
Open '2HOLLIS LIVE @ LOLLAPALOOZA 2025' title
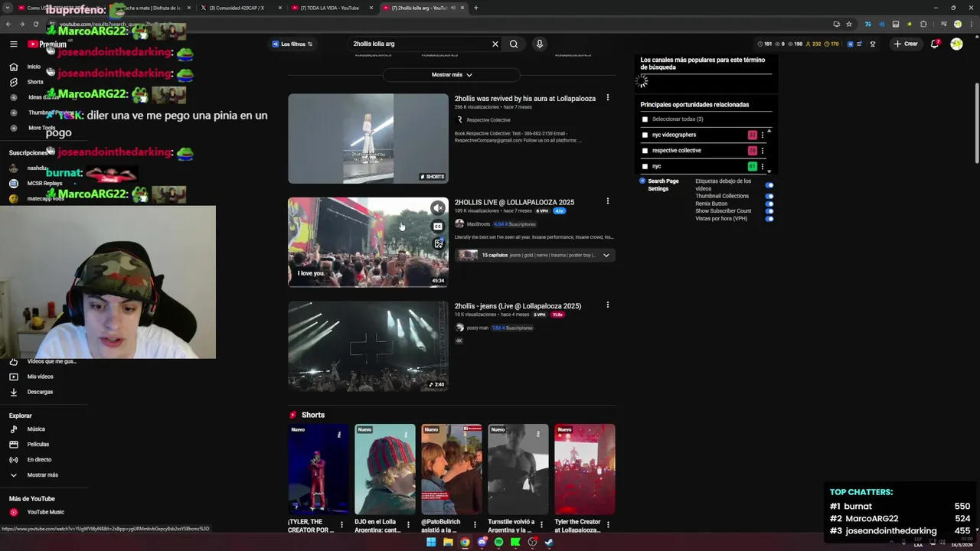(x=514, y=202)
